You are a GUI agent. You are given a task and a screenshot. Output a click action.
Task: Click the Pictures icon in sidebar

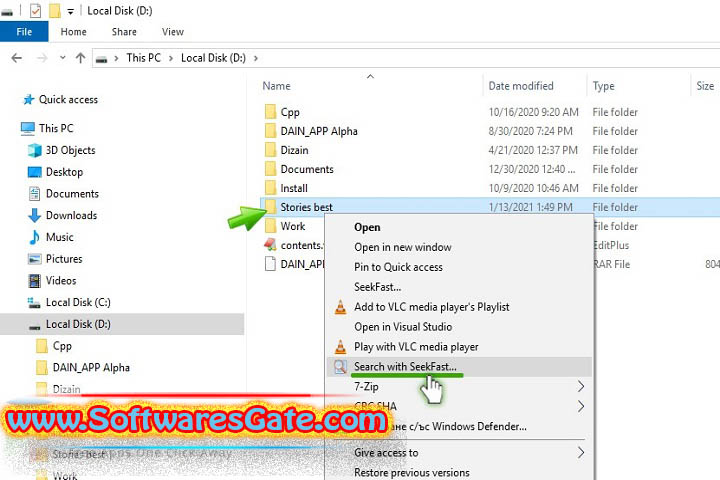coord(34,259)
